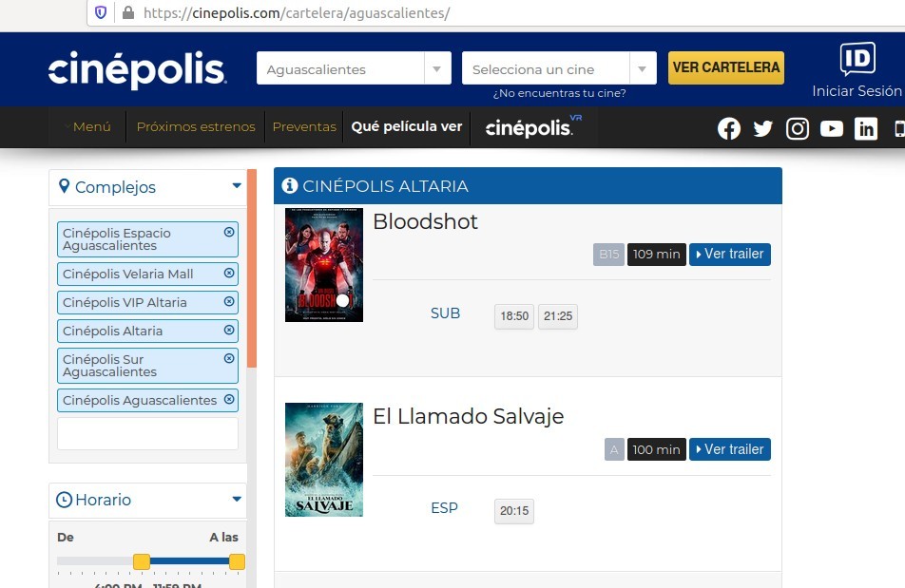Viewport: 905px width, 588px height.
Task: Click the 100 min duration badge
Action: [656, 449]
